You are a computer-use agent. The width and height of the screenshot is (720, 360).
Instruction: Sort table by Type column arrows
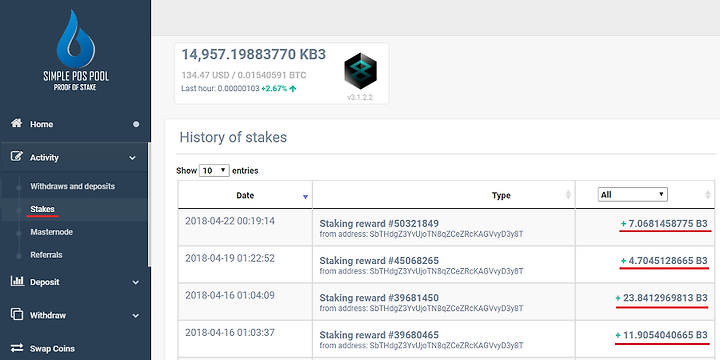pos(568,195)
